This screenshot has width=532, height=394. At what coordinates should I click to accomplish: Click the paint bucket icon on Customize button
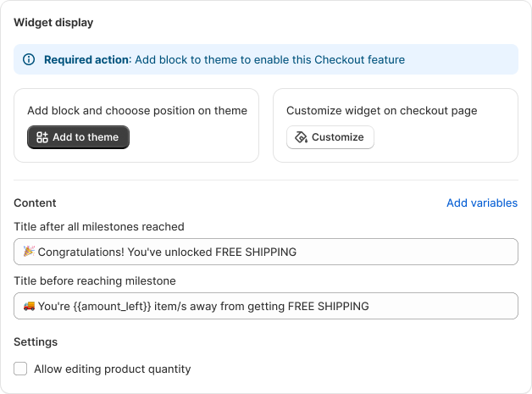click(x=301, y=137)
